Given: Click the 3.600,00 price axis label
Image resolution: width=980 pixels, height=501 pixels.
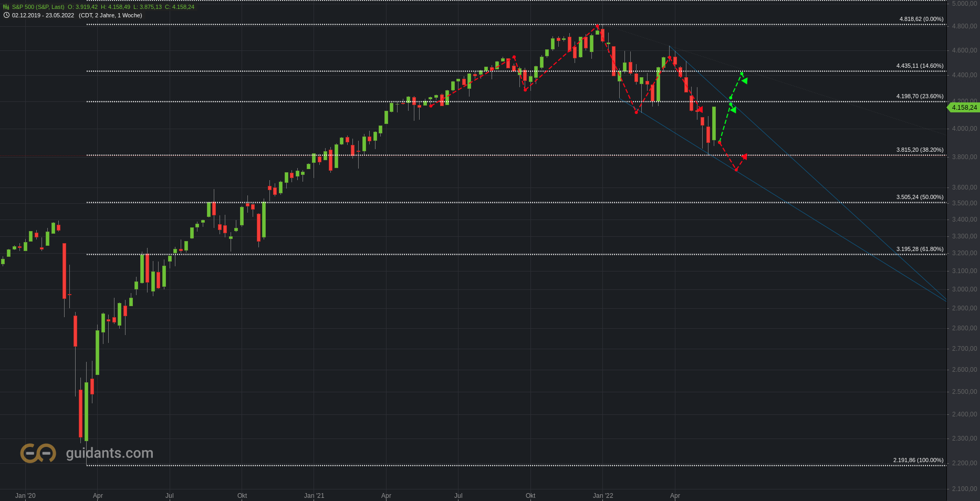Looking at the screenshot, I should point(964,187).
